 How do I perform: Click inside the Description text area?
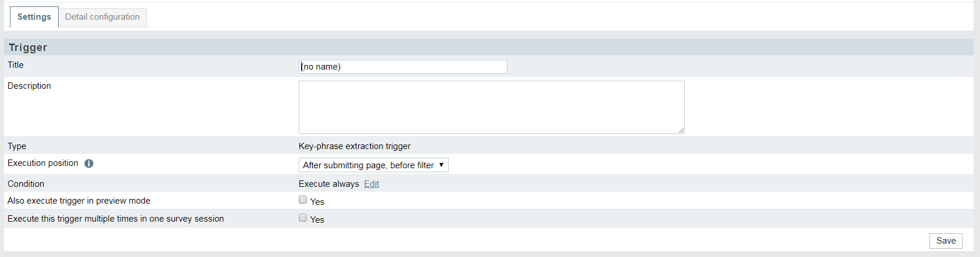tap(492, 107)
